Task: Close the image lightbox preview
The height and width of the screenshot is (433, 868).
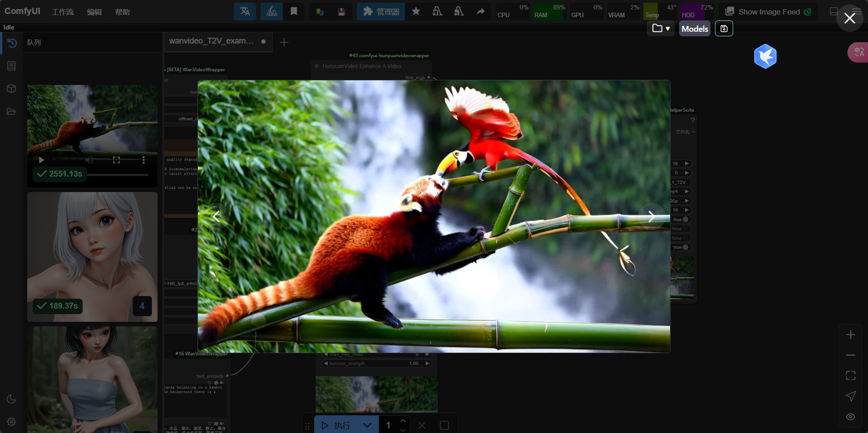Action: click(849, 18)
